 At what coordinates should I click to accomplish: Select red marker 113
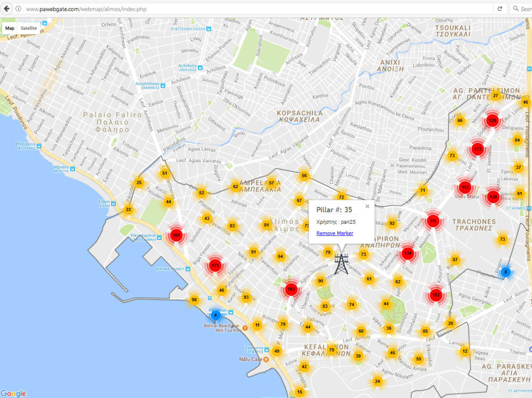[465, 188]
